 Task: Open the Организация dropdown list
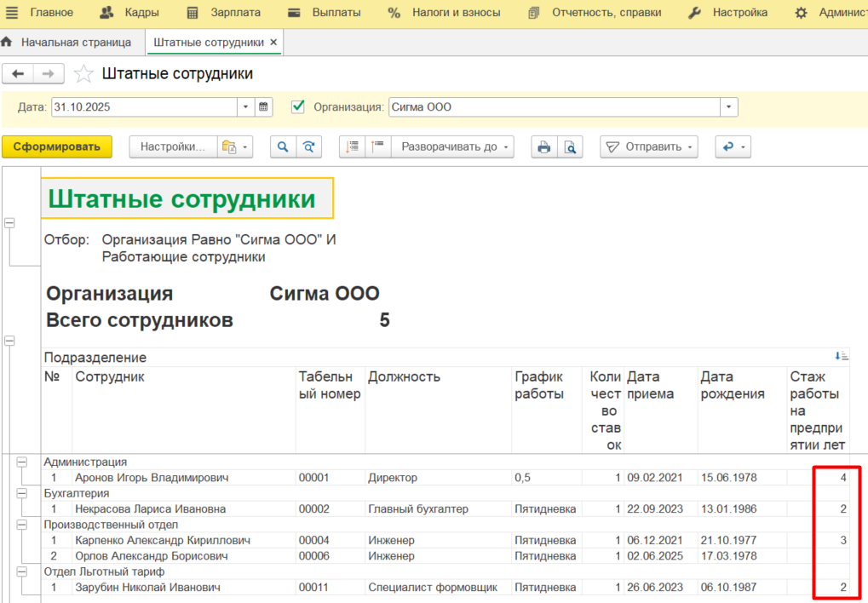[x=729, y=107]
